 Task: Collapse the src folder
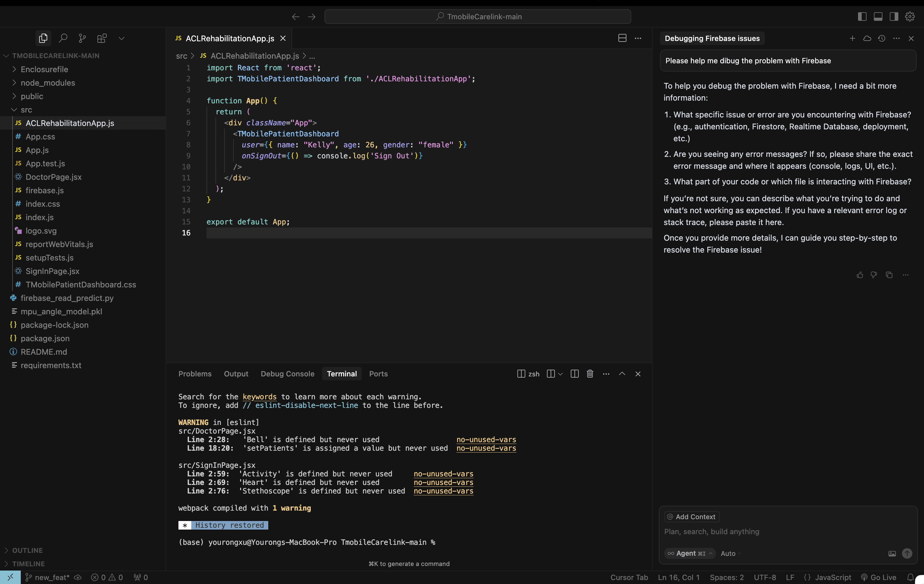[x=26, y=110]
